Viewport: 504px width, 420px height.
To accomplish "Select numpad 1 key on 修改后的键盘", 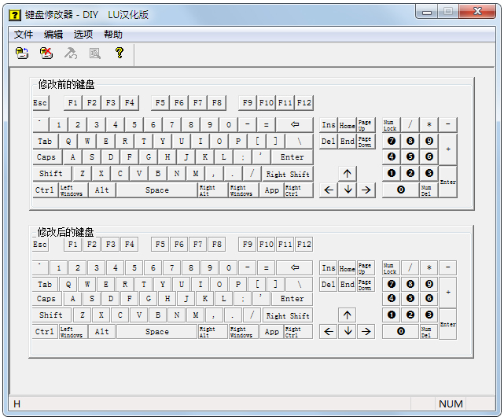I will 392,315.
